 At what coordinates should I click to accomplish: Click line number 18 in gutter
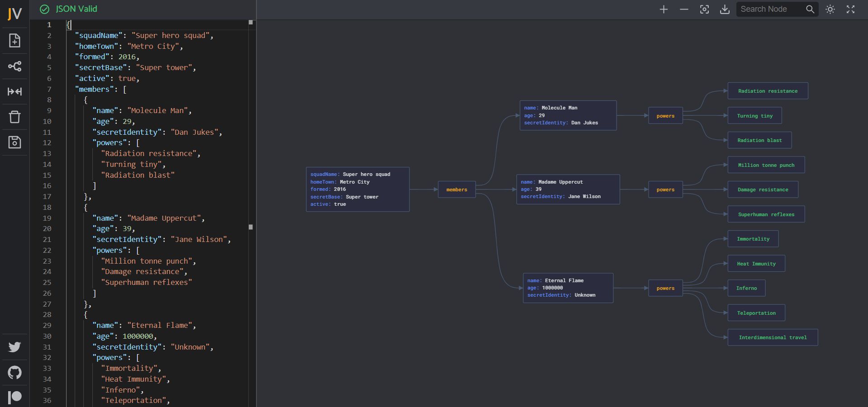coord(47,208)
